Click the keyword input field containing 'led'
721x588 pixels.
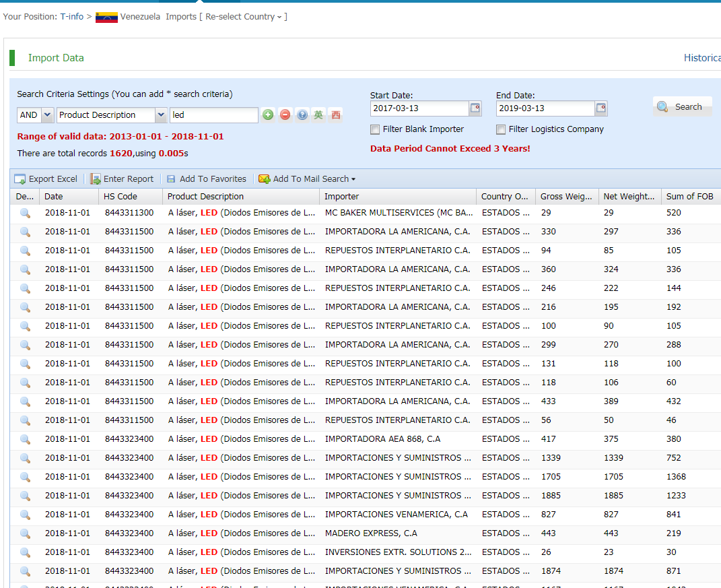(213, 115)
